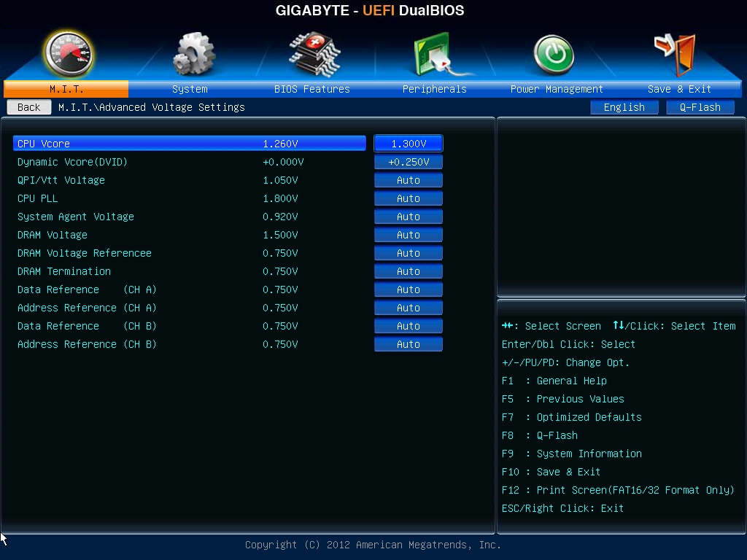The width and height of the screenshot is (747, 560).
Task: Open the DRAM Voltage Auto option
Action: click(x=409, y=235)
